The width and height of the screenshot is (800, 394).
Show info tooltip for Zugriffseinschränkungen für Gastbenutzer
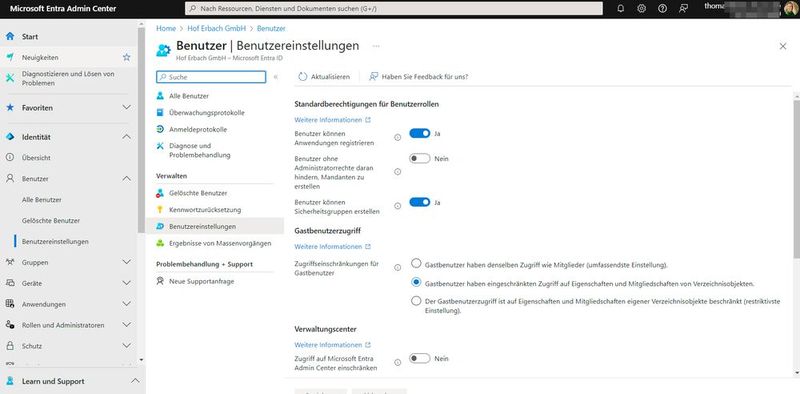(x=397, y=267)
